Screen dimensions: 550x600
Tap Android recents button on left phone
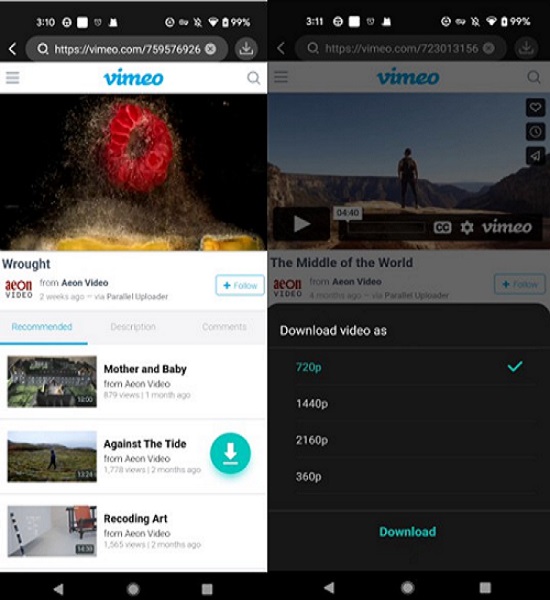[207, 589]
